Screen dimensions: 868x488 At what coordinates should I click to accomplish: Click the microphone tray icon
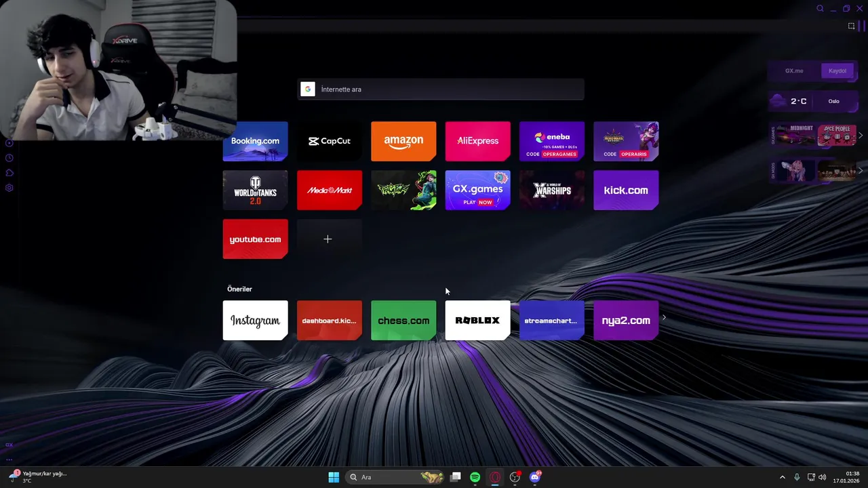click(x=797, y=477)
